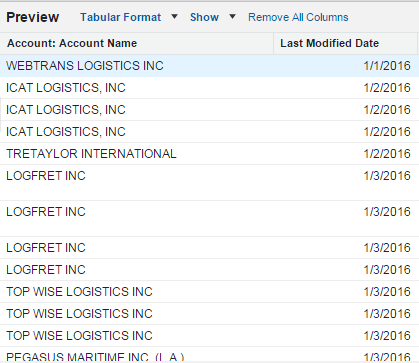Click the Remove All Columns link

point(298,17)
